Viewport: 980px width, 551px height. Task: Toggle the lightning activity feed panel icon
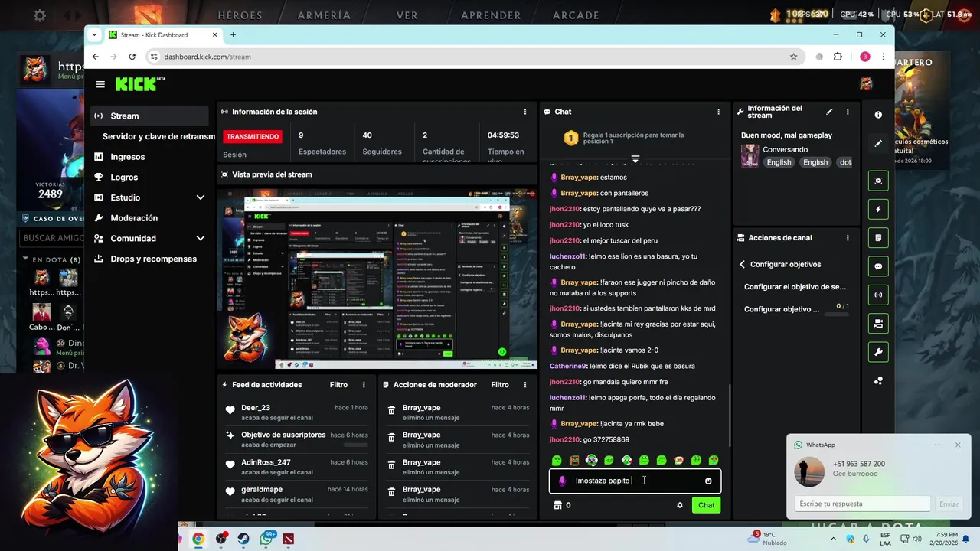pyautogui.click(x=878, y=209)
